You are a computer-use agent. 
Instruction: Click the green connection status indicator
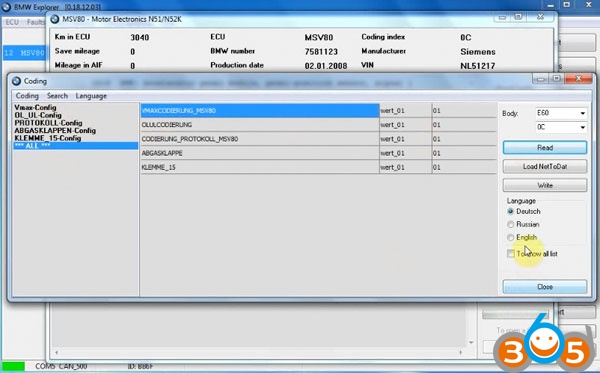(13, 366)
